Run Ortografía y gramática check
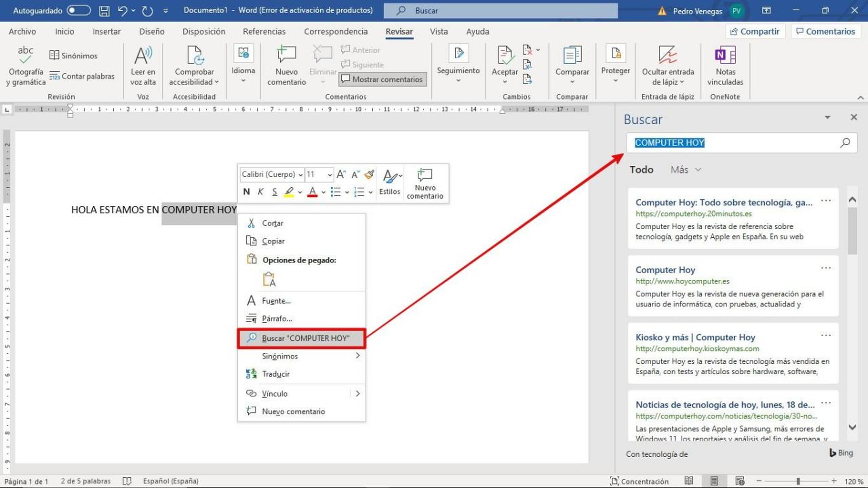Image resolution: width=868 pixels, height=488 pixels. [x=26, y=66]
